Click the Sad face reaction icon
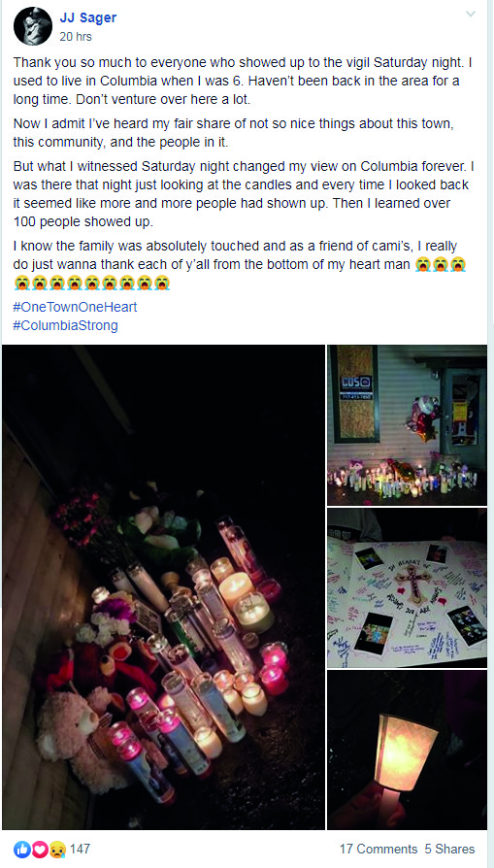494x868 pixels. [57, 850]
